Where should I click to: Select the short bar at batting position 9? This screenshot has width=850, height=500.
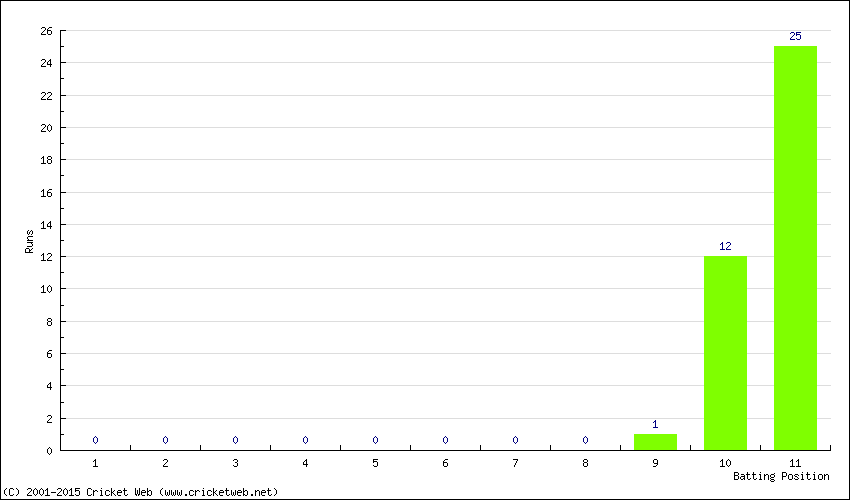[x=655, y=442]
